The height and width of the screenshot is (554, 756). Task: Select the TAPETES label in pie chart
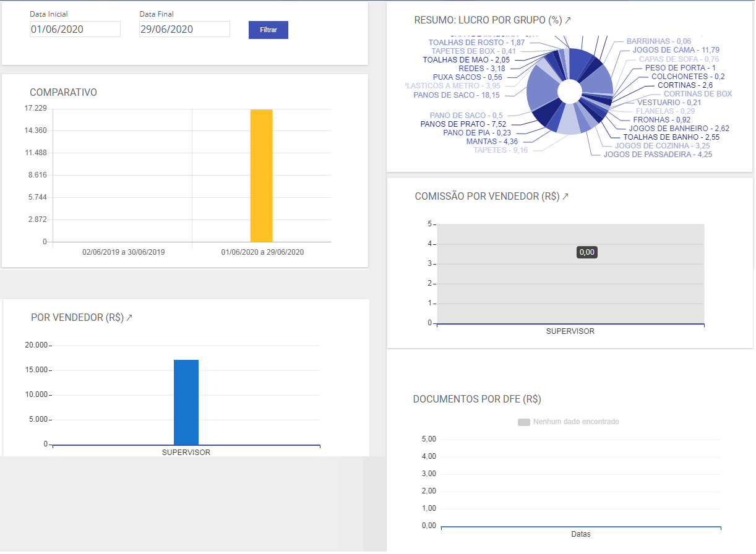click(500, 150)
